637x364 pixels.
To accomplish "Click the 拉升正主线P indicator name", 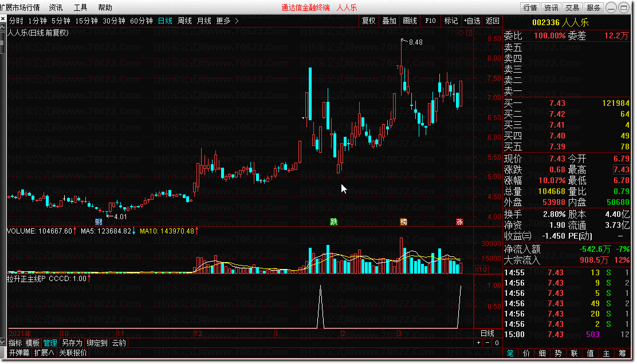I will (26, 279).
